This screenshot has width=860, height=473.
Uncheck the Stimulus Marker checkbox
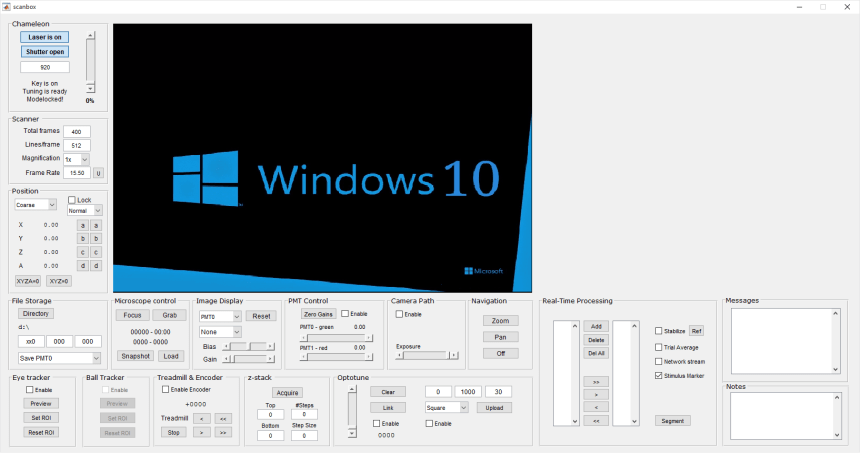tap(659, 375)
